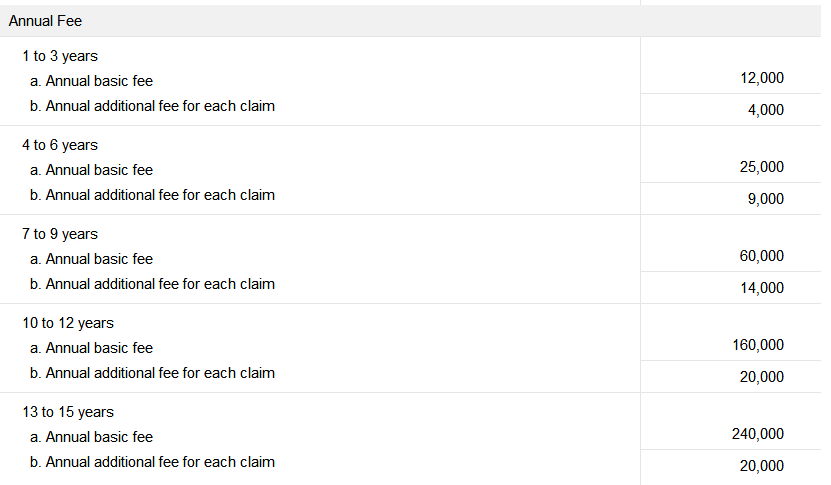Image resolution: width=831 pixels, height=485 pixels.
Task: Click the "4 to 6 years" heading
Action: [60, 145]
